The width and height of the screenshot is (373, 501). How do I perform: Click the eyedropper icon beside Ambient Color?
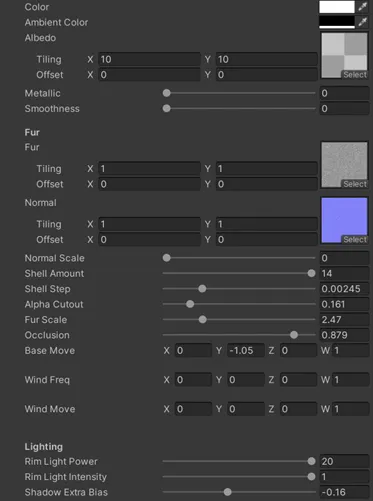[362, 22]
